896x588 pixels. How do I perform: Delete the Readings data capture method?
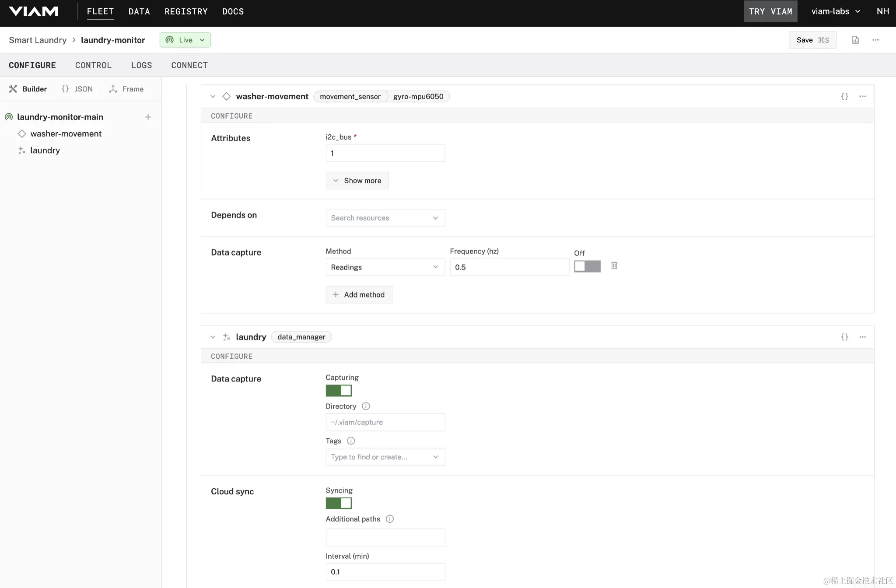pyautogui.click(x=614, y=266)
